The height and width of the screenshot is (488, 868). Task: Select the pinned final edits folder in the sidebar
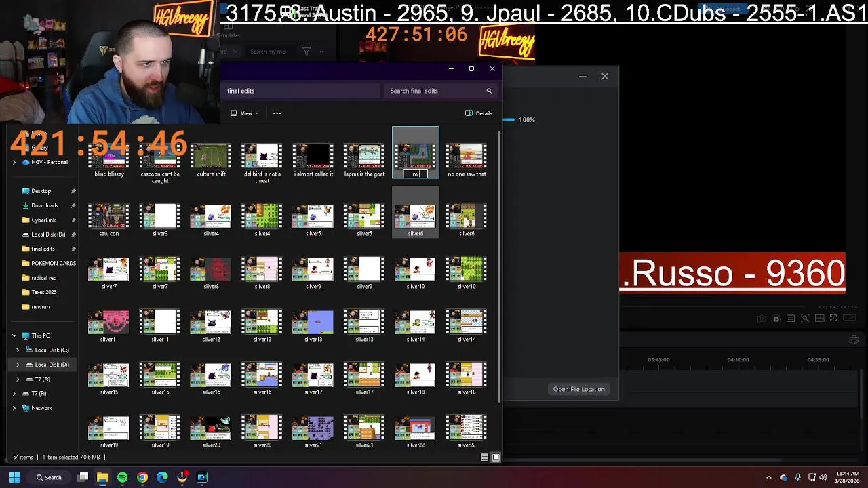pos(43,249)
